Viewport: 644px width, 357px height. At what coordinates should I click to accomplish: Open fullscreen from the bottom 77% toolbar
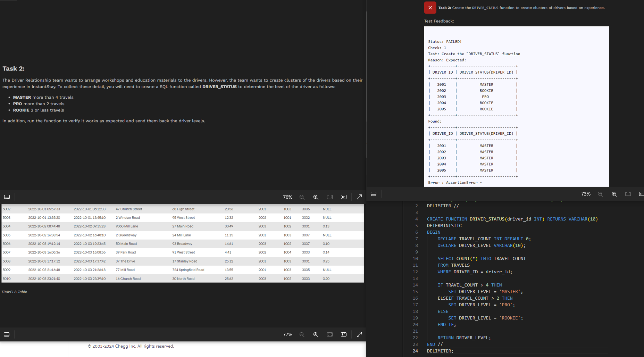click(359, 334)
